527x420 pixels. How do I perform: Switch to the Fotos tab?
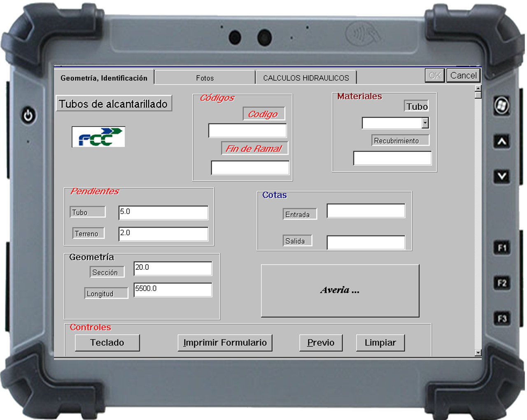click(x=205, y=78)
